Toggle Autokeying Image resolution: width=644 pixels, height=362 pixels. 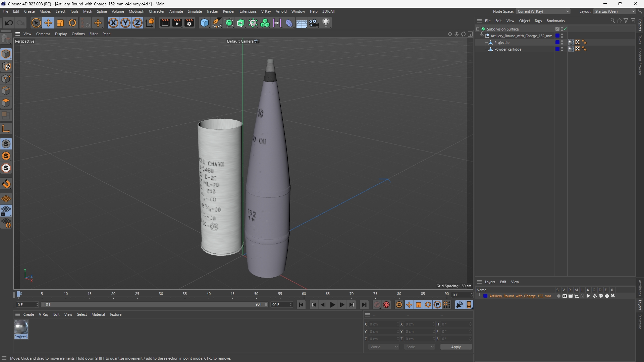(x=386, y=305)
